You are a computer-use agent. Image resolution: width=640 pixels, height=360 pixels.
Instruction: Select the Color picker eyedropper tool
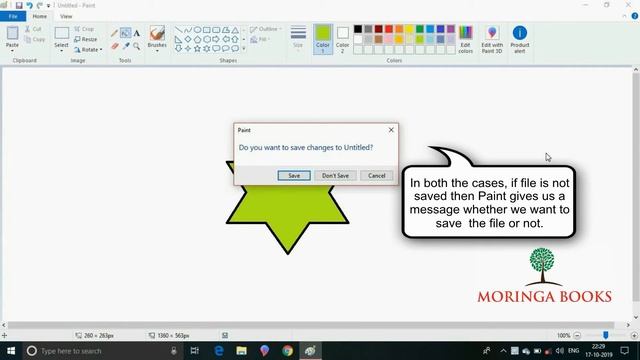[x=126, y=46]
